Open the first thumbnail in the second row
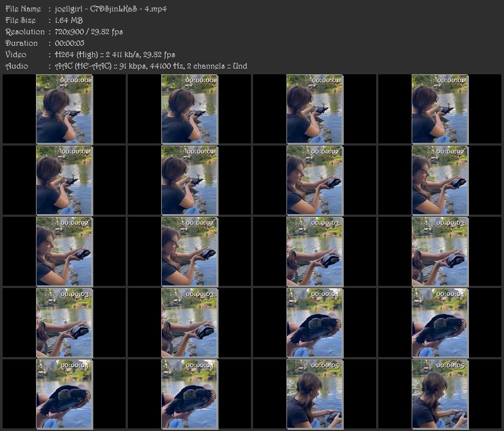 coord(64,180)
